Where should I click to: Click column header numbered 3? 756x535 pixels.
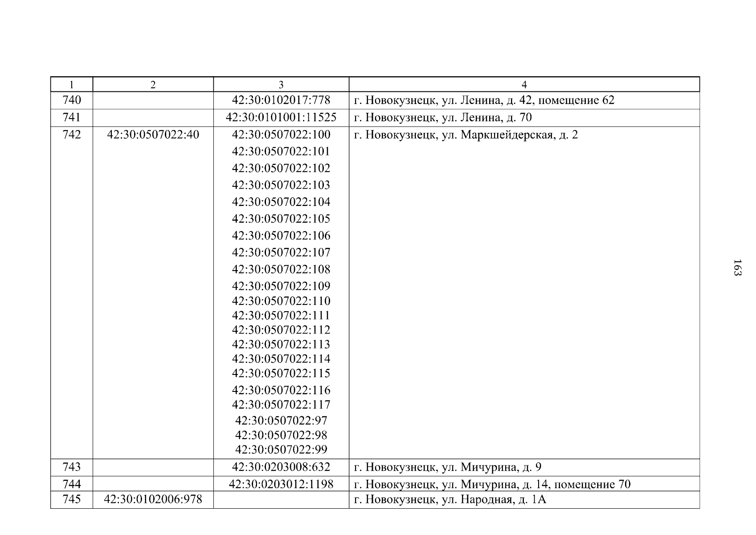coord(281,85)
